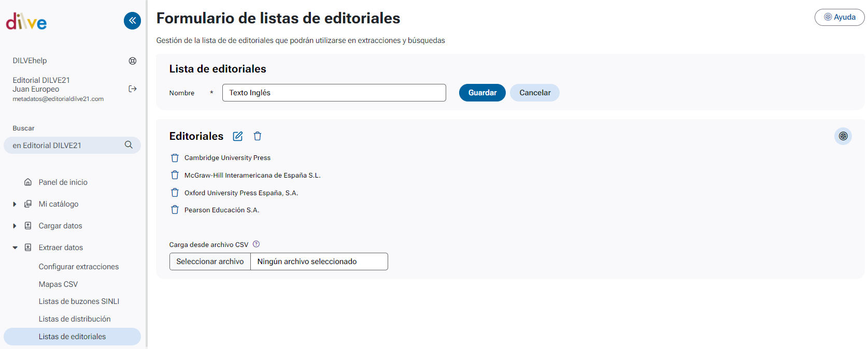
Task: Expand the Cargar datos tree arrow
Action: tap(15, 226)
